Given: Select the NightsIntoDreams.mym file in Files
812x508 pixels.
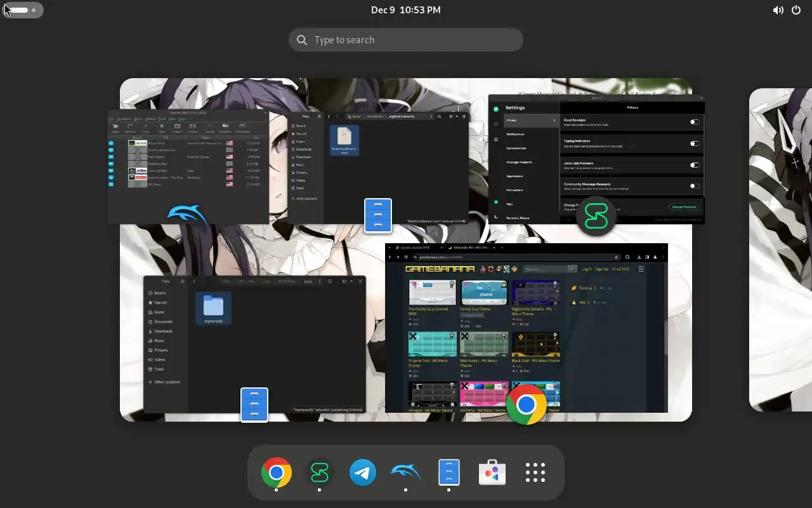Looking at the screenshot, I should pyautogui.click(x=344, y=140).
